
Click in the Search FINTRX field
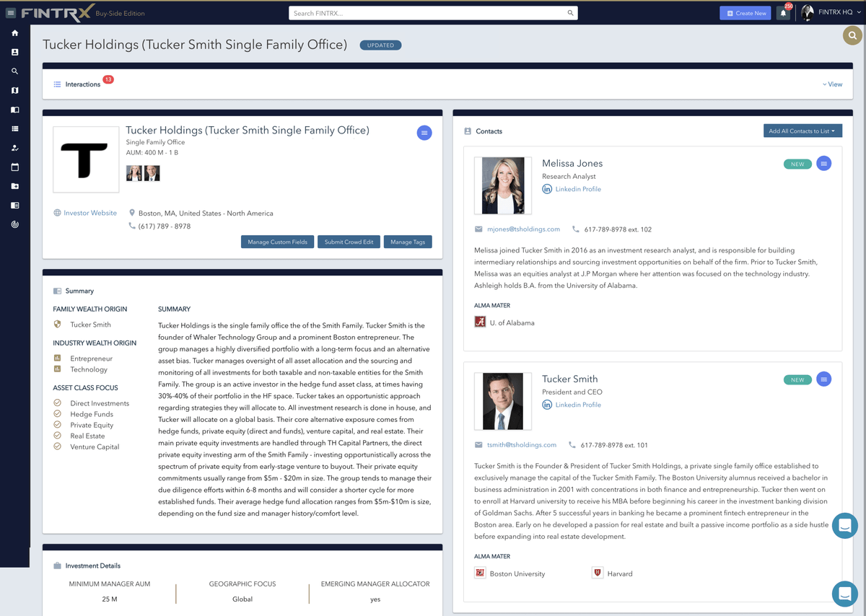click(426, 13)
